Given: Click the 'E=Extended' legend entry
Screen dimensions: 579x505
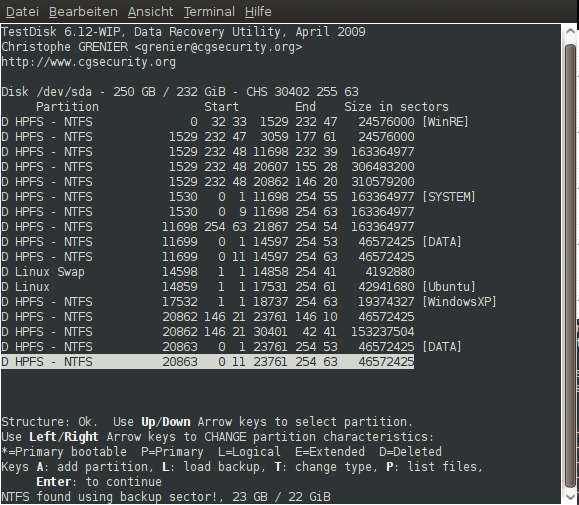Looking at the screenshot, I should click(330, 452).
